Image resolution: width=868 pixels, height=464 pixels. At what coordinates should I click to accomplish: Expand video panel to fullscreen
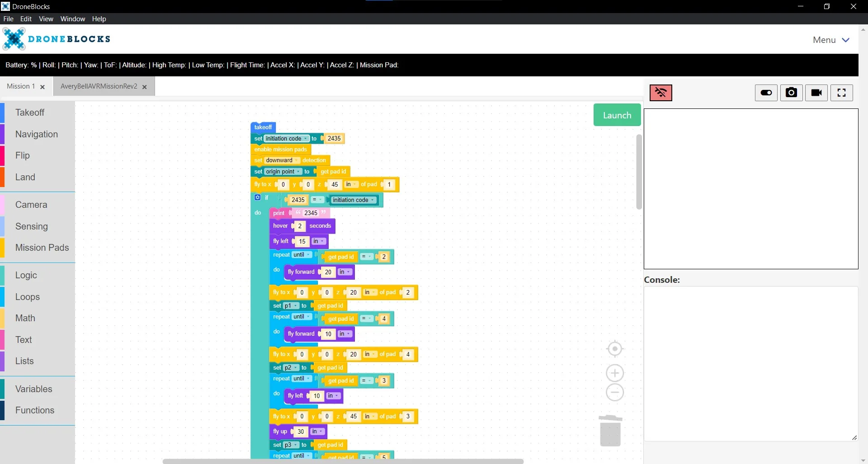coord(841,93)
